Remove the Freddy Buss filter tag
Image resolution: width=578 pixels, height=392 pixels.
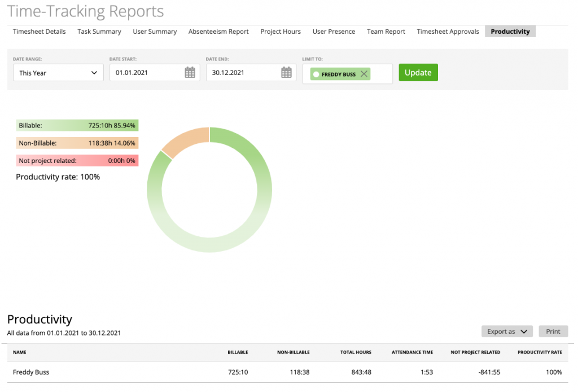point(364,73)
